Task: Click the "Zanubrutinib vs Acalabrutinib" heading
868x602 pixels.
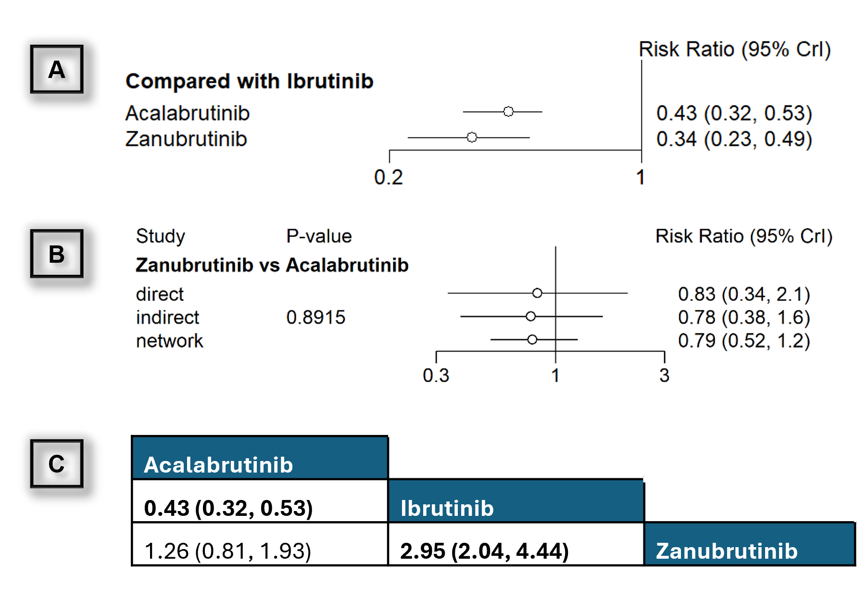Action: point(272,265)
